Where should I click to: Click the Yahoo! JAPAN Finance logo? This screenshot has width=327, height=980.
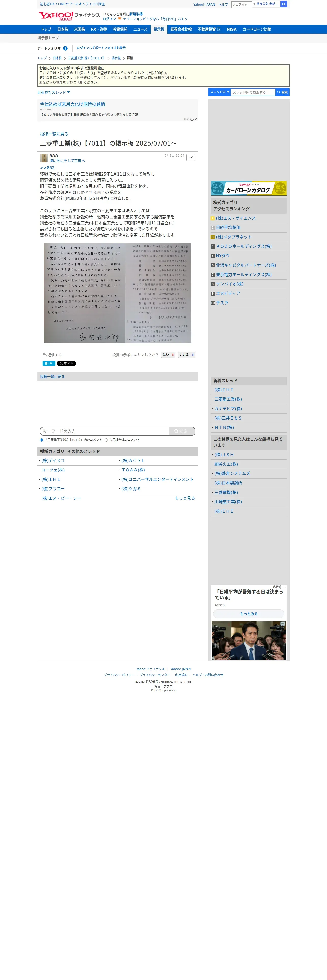(x=69, y=16)
